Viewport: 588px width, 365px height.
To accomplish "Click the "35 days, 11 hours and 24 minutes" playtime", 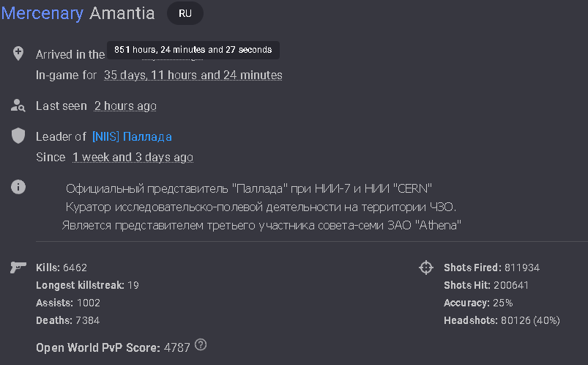I will click(x=193, y=75).
